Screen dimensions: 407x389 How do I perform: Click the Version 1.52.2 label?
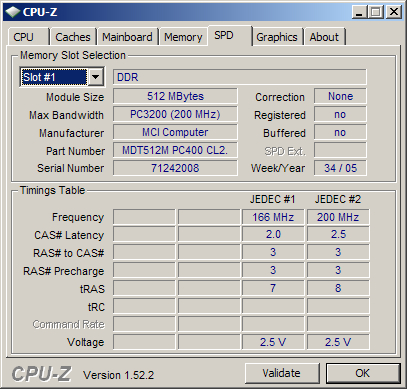click(x=119, y=375)
